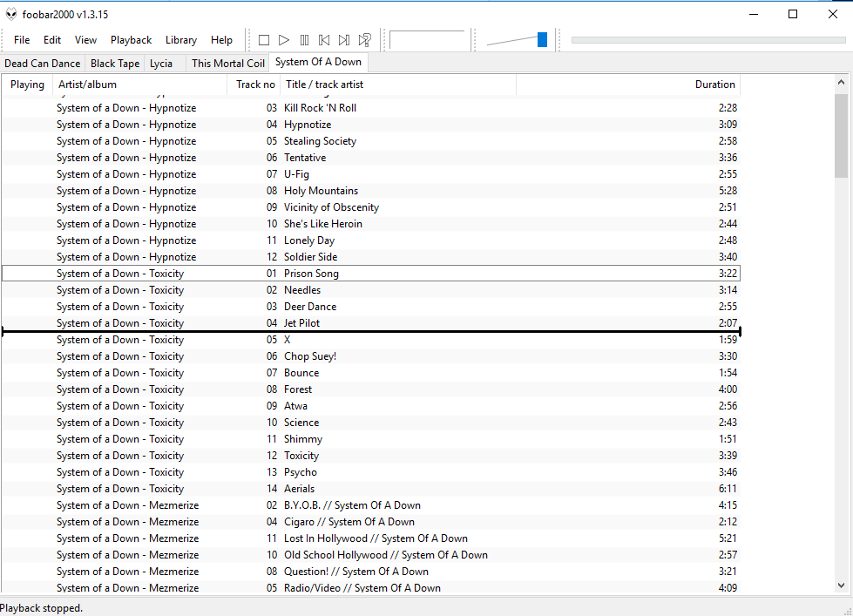This screenshot has height=616, width=853.
Task: Select the track Old School Hollywood
Action: 371,554
